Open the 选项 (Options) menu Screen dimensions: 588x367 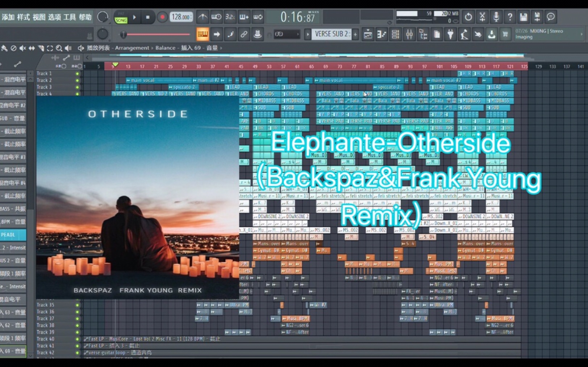point(54,17)
